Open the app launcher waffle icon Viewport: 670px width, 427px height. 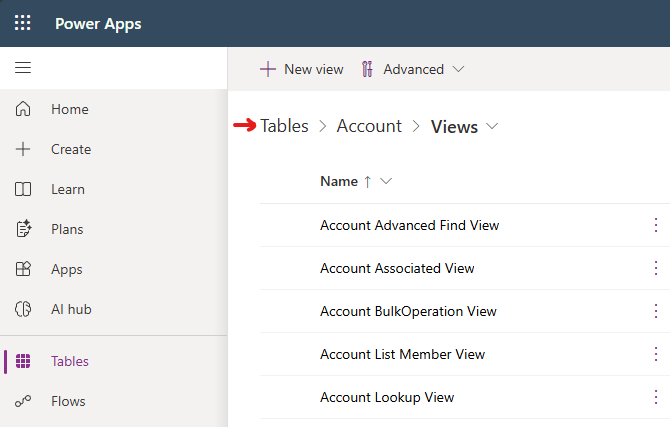click(22, 23)
